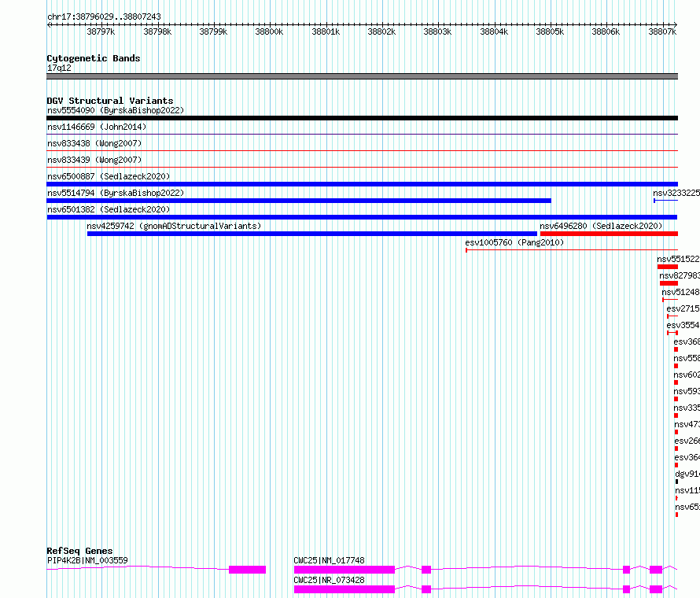Select the large magenta CWC25 NR_073428 exon
The image size is (700, 598).
(344, 589)
